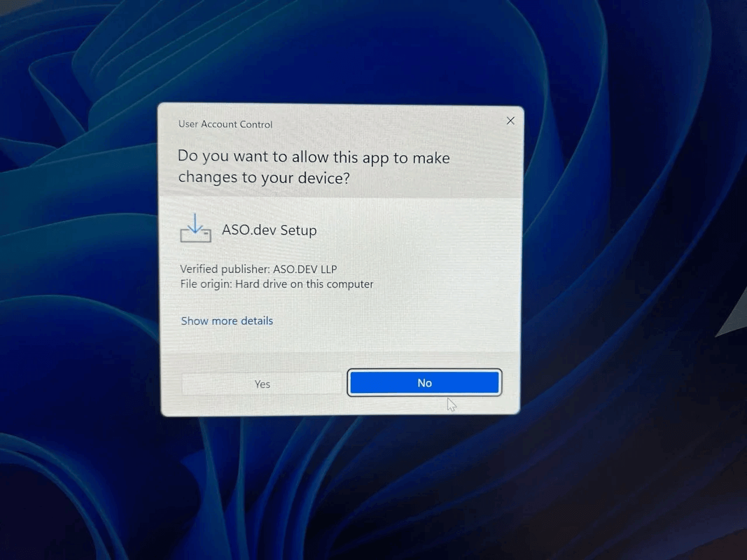747x560 pixels.
Task: Click 'changes to your device?' heading line
Action: 264,177
